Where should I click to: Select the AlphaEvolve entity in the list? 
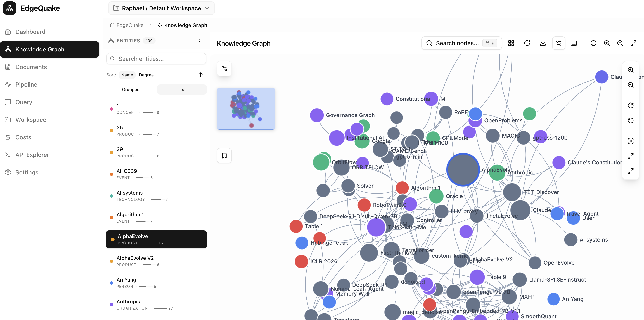click(x=156, y=239)
